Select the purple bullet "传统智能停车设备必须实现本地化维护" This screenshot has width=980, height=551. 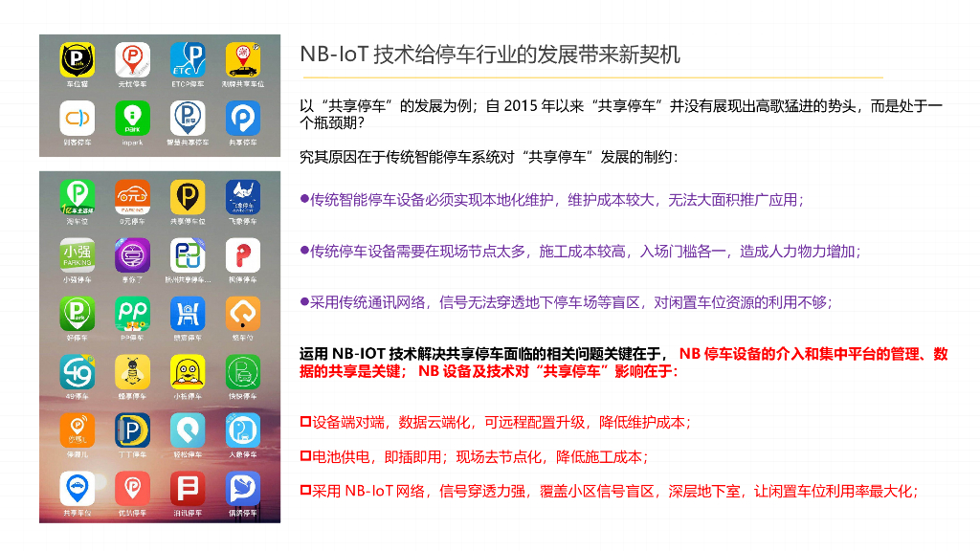(552, 200)
